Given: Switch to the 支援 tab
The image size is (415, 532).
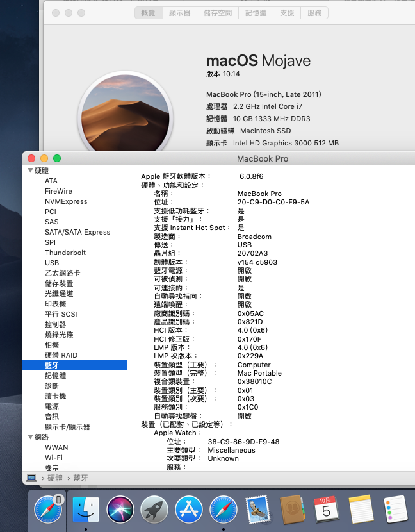Looking at the screenshot, I should tap(287, 13).
